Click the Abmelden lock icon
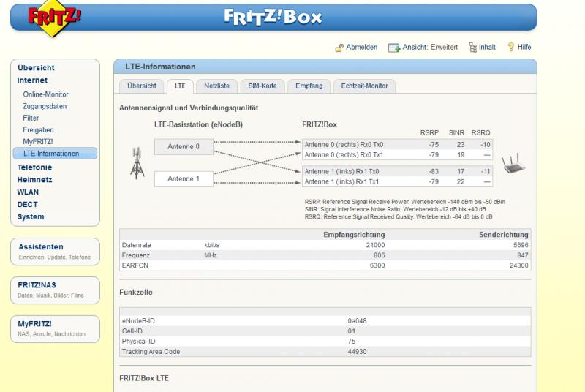 pos(339,48)
